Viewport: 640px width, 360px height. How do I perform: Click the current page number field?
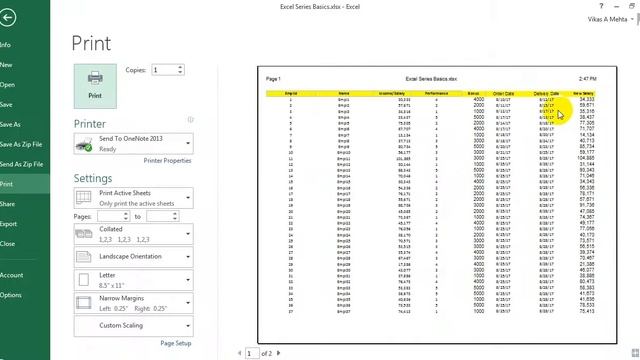point(252,353)
